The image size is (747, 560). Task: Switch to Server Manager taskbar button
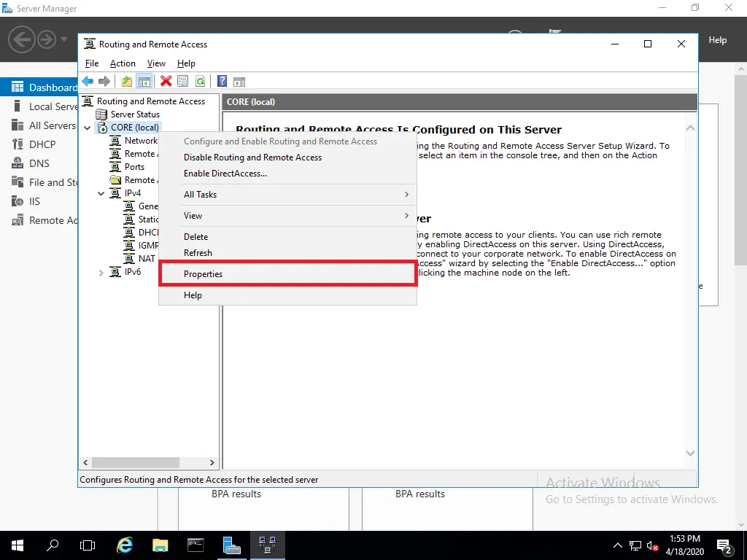tap(231, 545)
